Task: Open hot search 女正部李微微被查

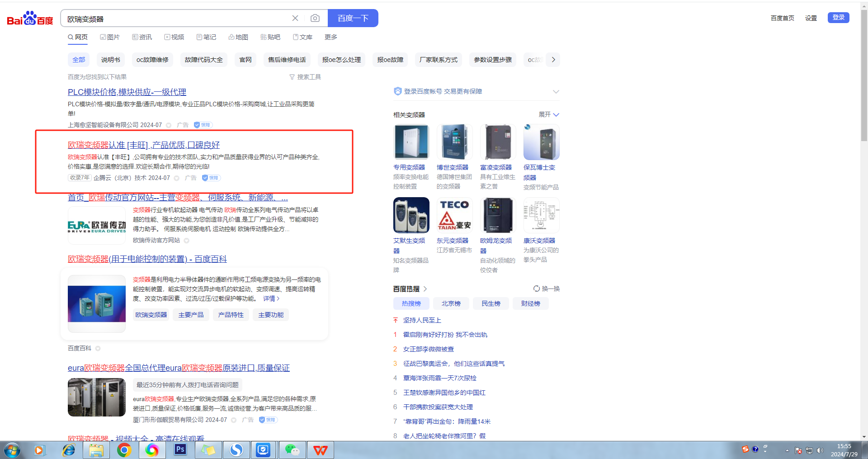Action: (x=429, y=349)
